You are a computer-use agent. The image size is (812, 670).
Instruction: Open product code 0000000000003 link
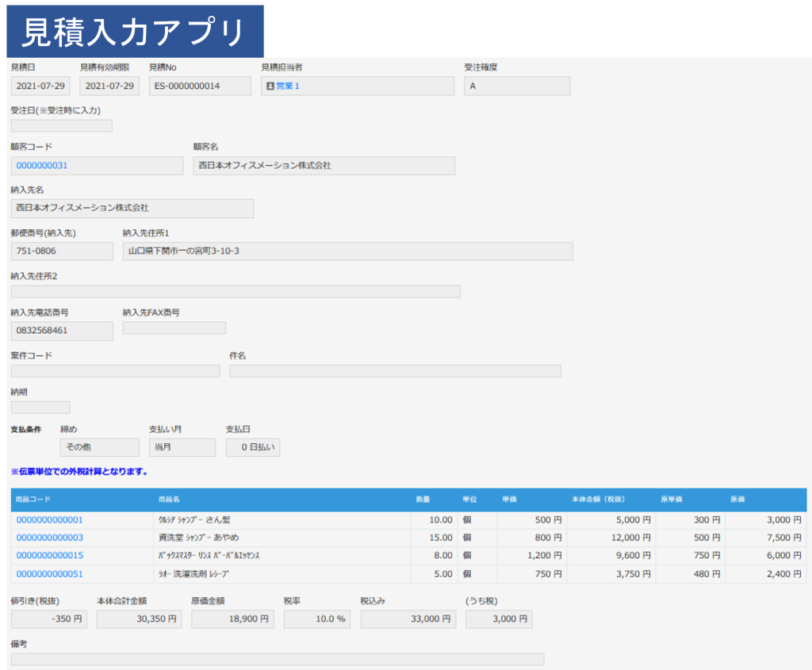coord(50,538)
